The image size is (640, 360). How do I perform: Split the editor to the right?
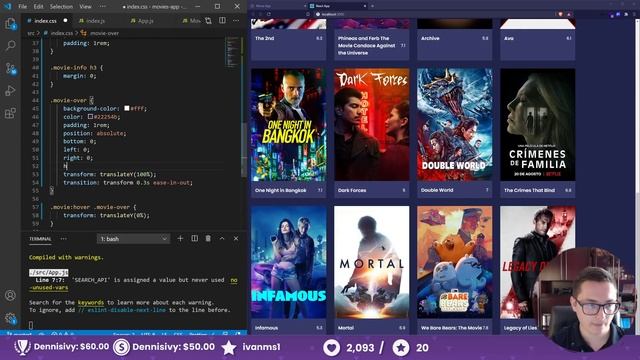222,20
